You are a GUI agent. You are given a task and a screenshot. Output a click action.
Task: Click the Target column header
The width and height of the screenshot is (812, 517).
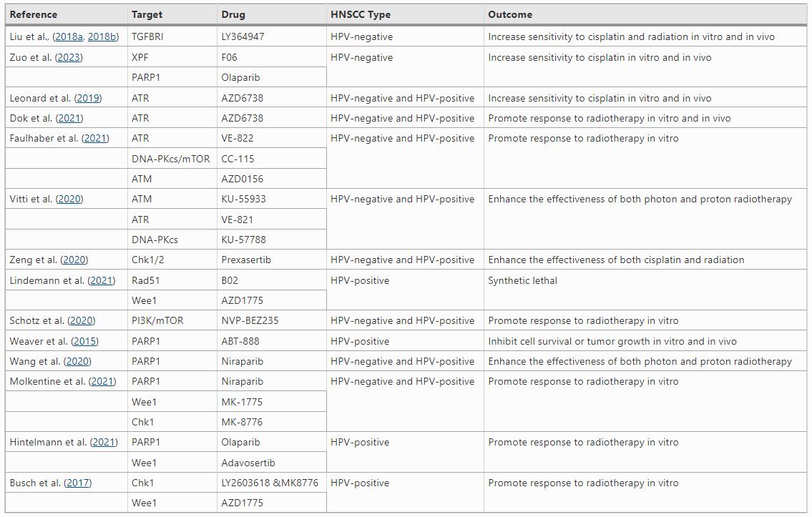(147, 14)
